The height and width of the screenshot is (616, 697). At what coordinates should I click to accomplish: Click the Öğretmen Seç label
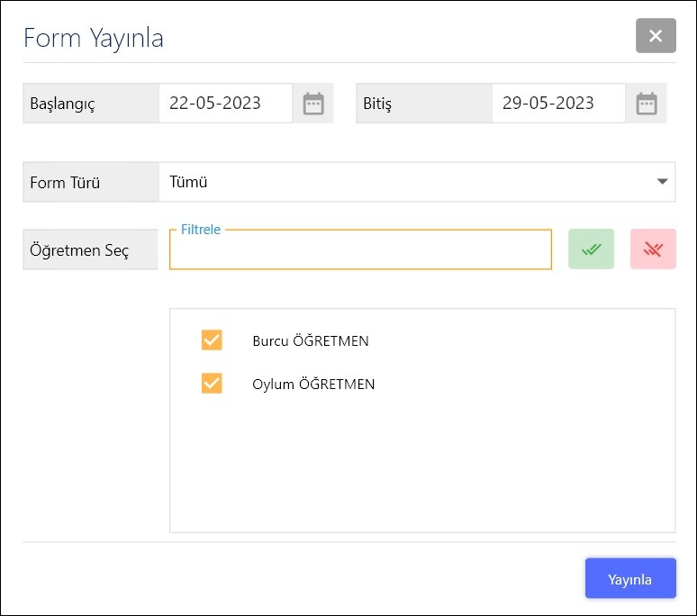click(x=79, y=250)
